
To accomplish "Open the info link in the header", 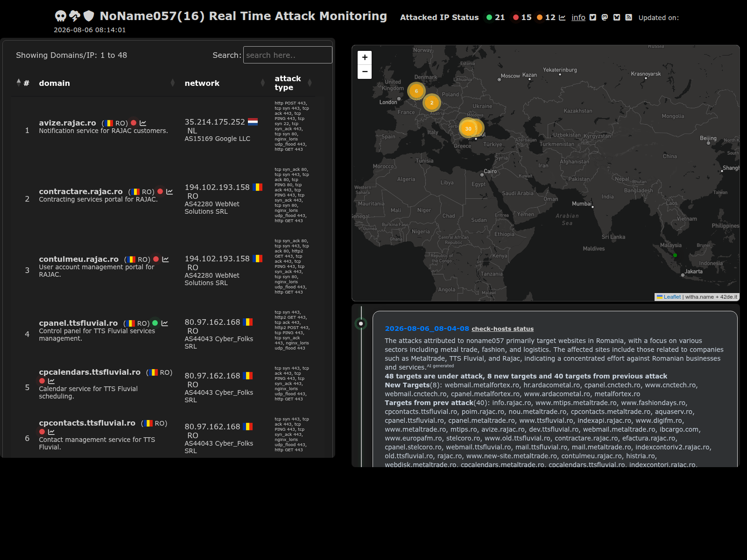I will [578, 18].
